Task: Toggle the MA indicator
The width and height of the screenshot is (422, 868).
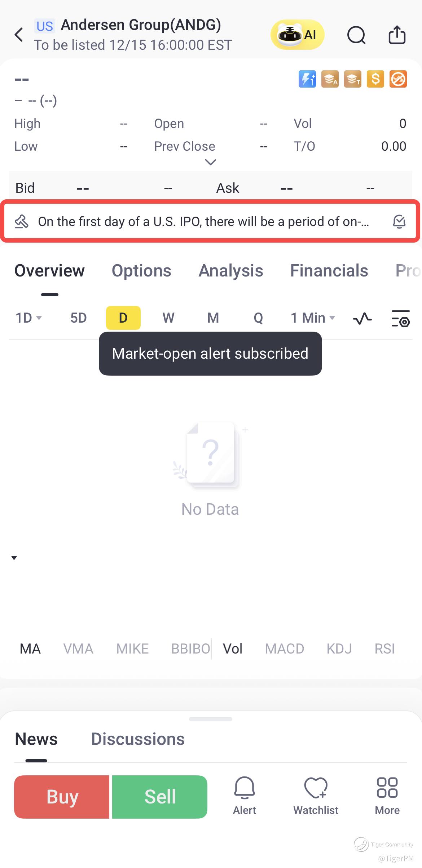Action: point(30,649)
